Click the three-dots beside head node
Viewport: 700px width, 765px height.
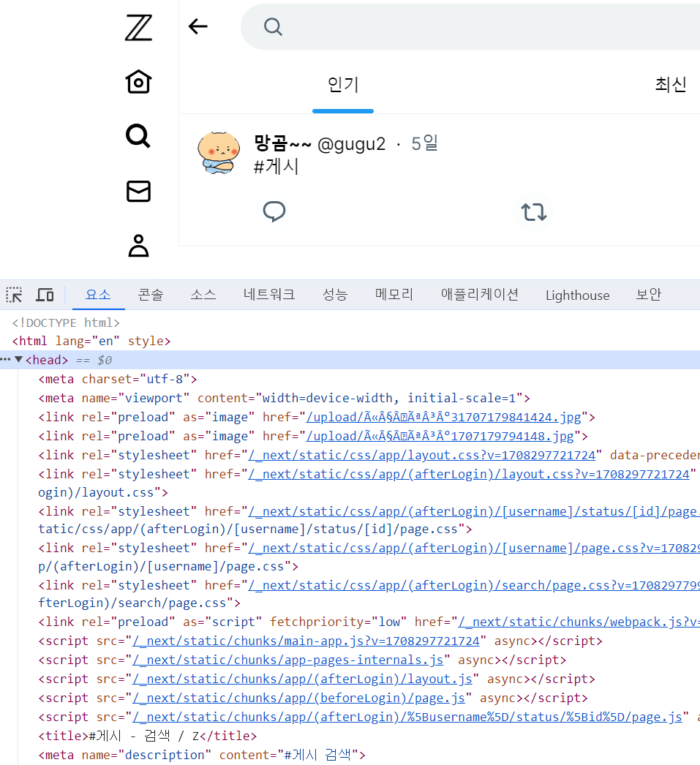(x=5, y=360)
